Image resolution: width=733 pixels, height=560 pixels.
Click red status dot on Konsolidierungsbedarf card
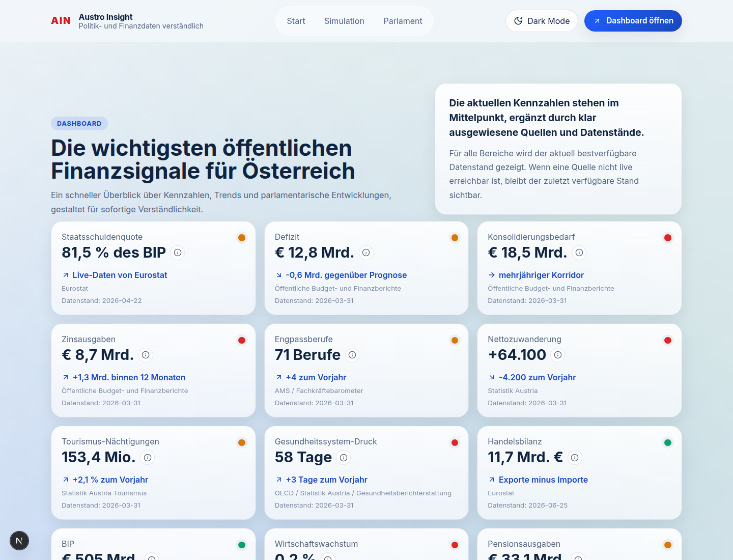pyautogui.click(x=668, y=238)
